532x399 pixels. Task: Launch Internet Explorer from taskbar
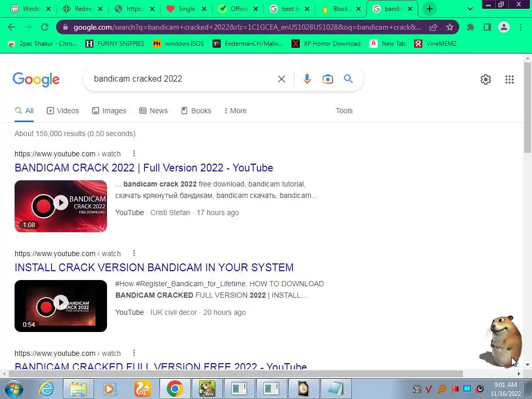click(x=46, y=389)
